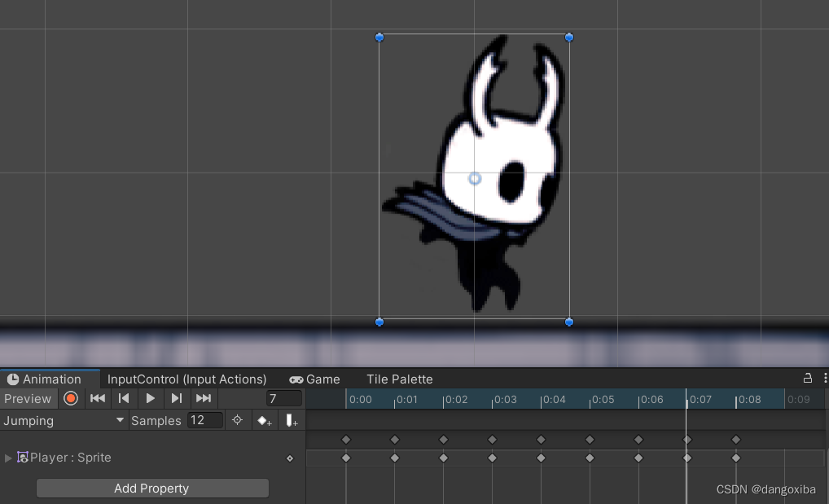Click bottom-right selection handle of sprite
Image resolution: width=829 pixels, height=504 pixels.
[569, 322]
